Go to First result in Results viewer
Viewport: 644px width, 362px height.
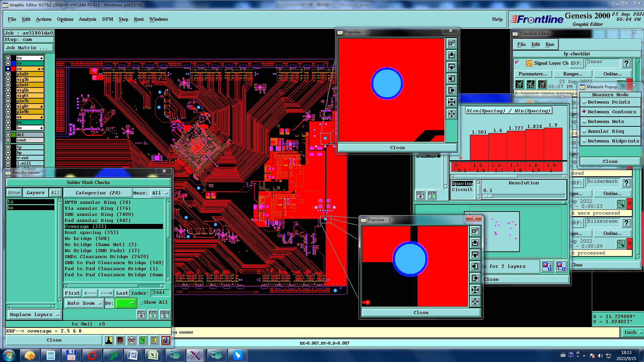pos(72,293)
